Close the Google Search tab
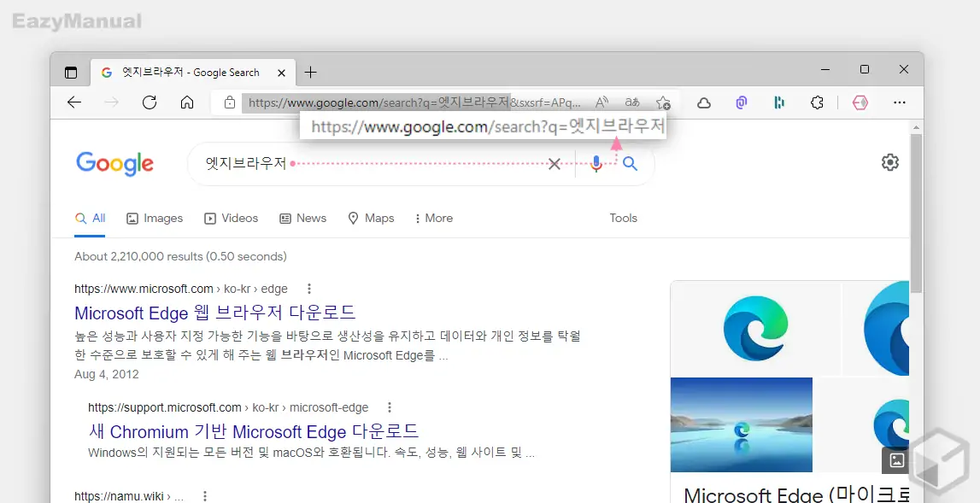 281,73
